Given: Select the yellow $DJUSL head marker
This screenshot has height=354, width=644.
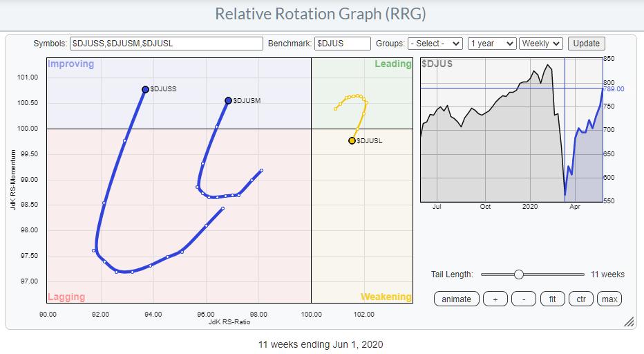Looking at the screenshot, I should pyautogui.click(x=352, y=141).
